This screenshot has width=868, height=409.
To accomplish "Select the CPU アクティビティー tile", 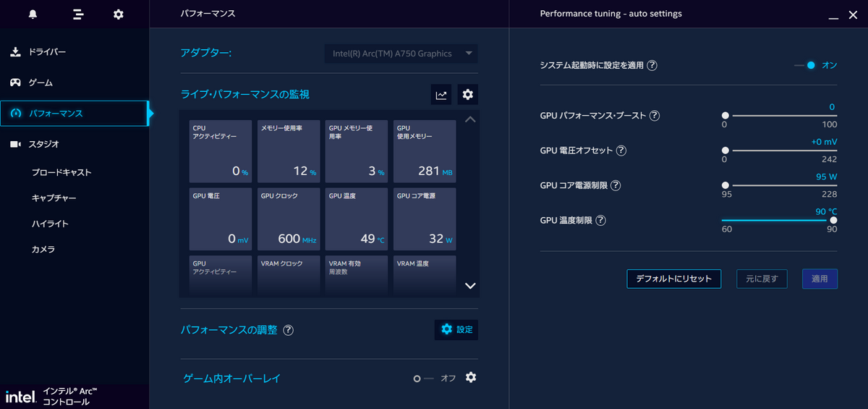I will coord(221,151).
